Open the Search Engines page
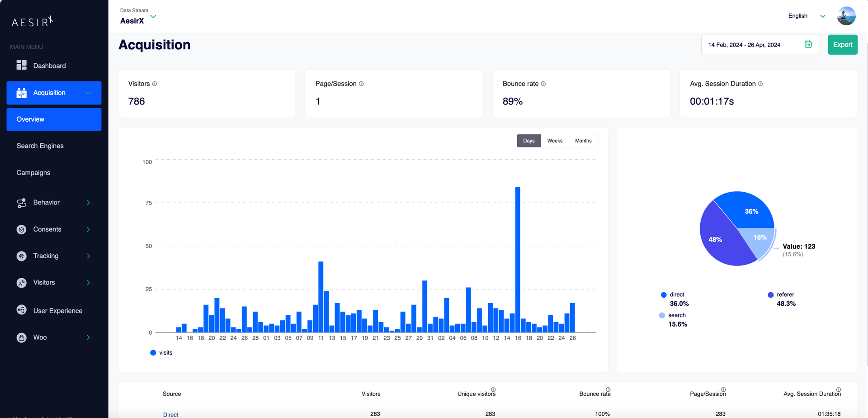868x418 pixels. pyautogui.click(x=40, y=146)
